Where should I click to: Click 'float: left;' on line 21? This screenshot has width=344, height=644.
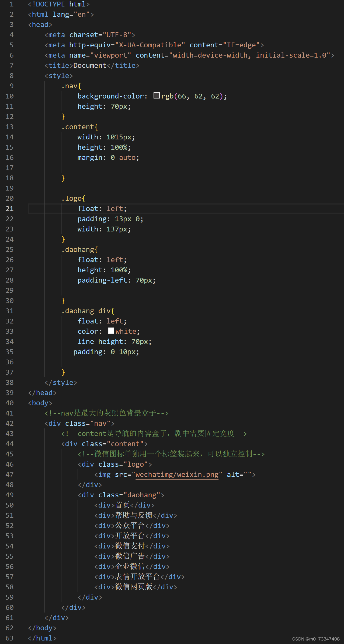tap(102, 209)
